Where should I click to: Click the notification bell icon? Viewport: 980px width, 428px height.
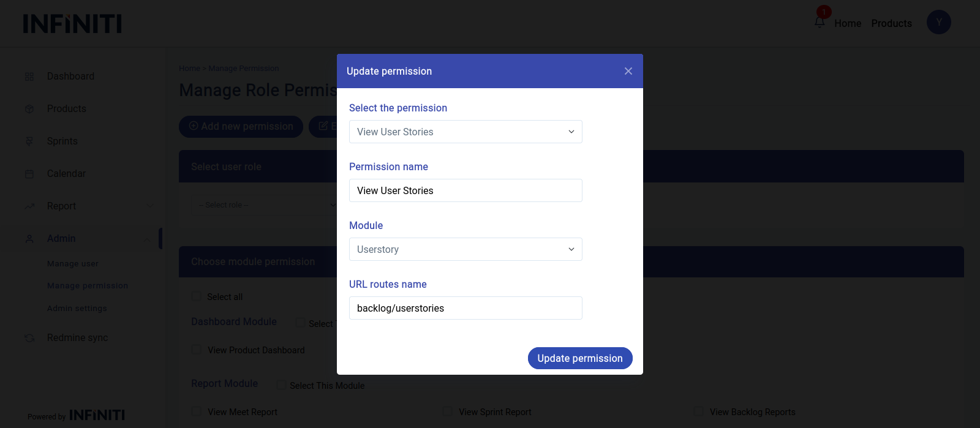point(820,22)
